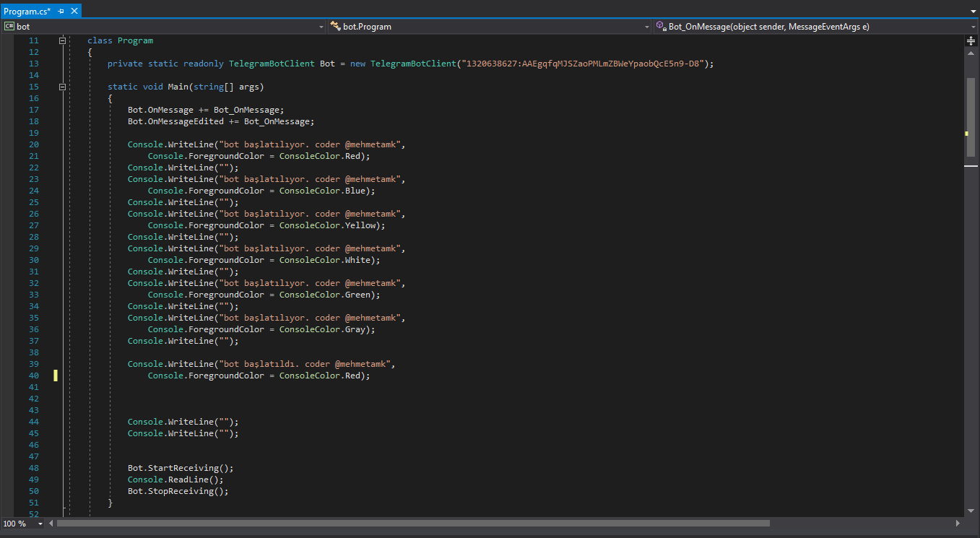This screenshot has height=538, width=980.
Task: Click horizontal scrollbar left arrow
Action: (51, 523)
